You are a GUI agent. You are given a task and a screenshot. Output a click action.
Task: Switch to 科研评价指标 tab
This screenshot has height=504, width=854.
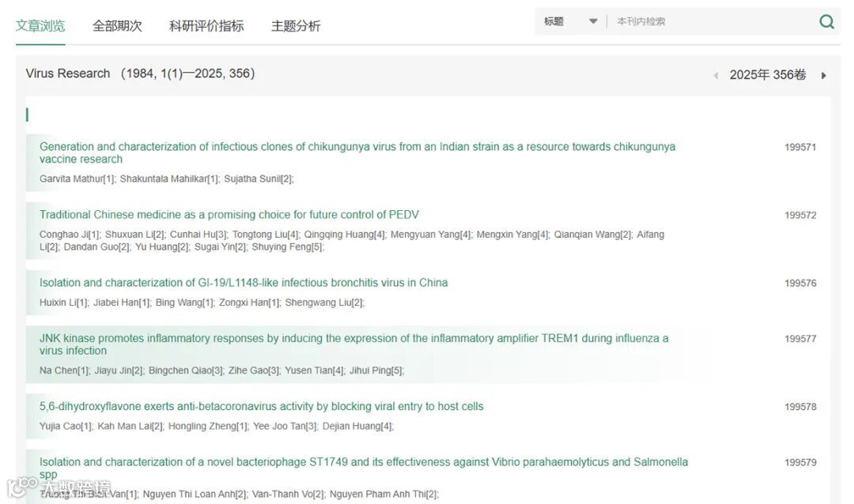point(206,25)
